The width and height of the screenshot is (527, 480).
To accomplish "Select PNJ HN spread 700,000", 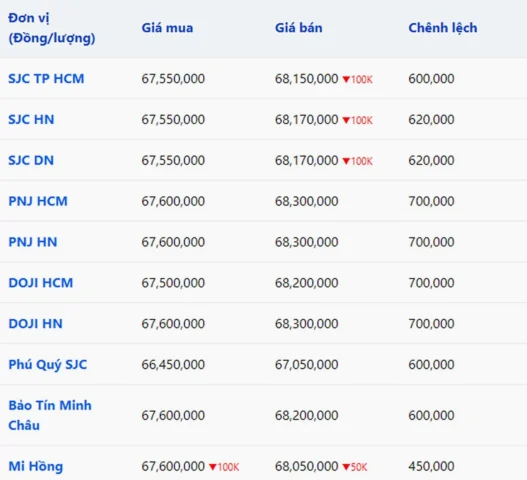I will [432, 242].
